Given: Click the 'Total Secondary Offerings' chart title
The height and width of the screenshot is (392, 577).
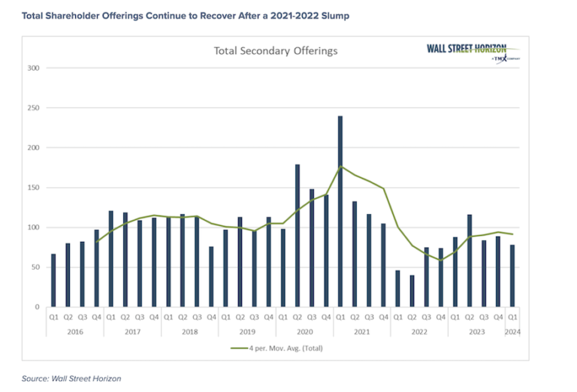Looking at the screenshot, I should (276, 51).
